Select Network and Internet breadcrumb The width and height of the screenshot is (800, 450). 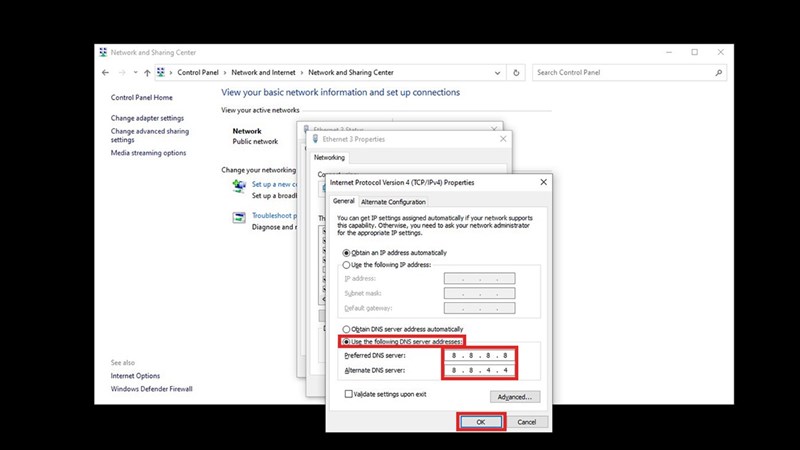[x=263, y=72]
